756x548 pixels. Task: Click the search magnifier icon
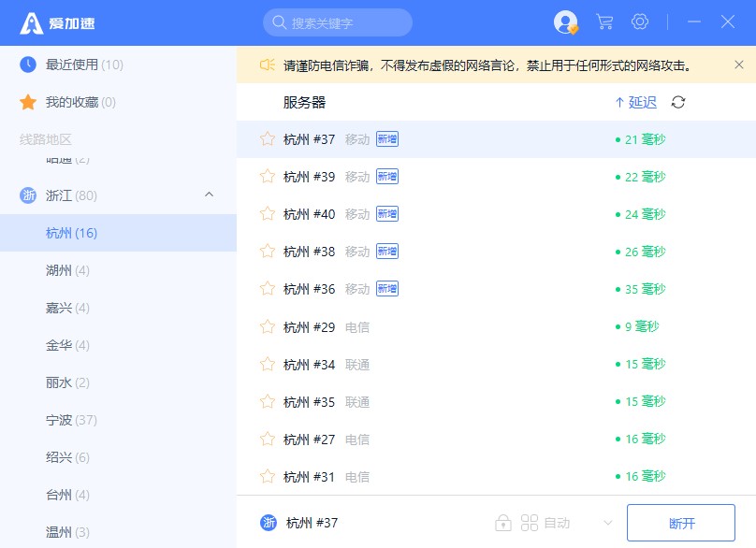point(279,22)
